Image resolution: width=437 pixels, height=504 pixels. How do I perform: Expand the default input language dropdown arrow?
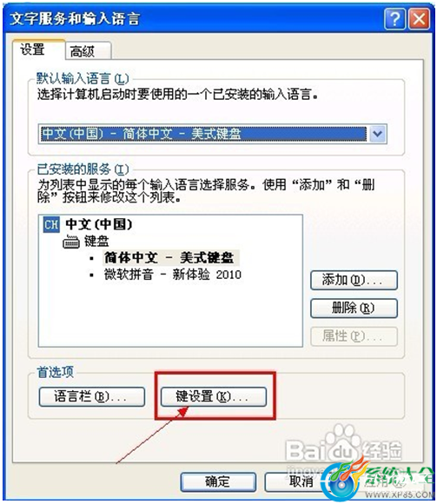pos(378,134)
